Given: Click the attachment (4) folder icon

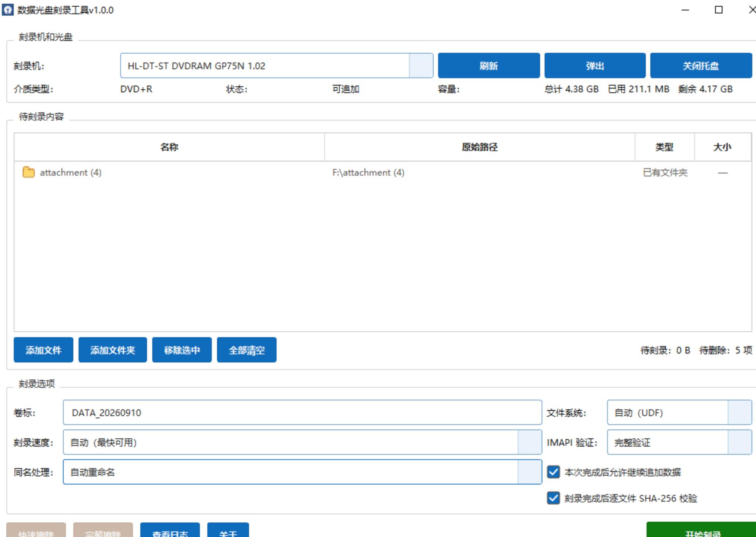Looking at the screenshot, I should pos(28,172).
